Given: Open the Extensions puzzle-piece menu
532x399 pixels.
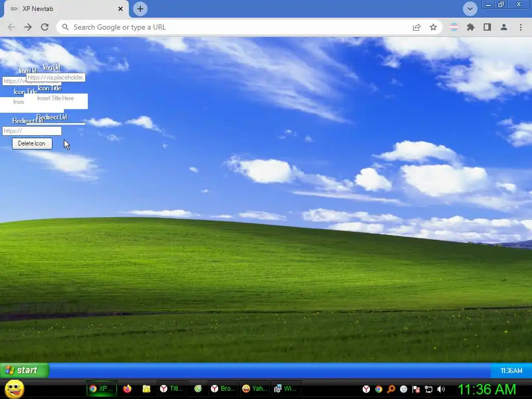Looking at the screenshot, I should pos(471,27).
